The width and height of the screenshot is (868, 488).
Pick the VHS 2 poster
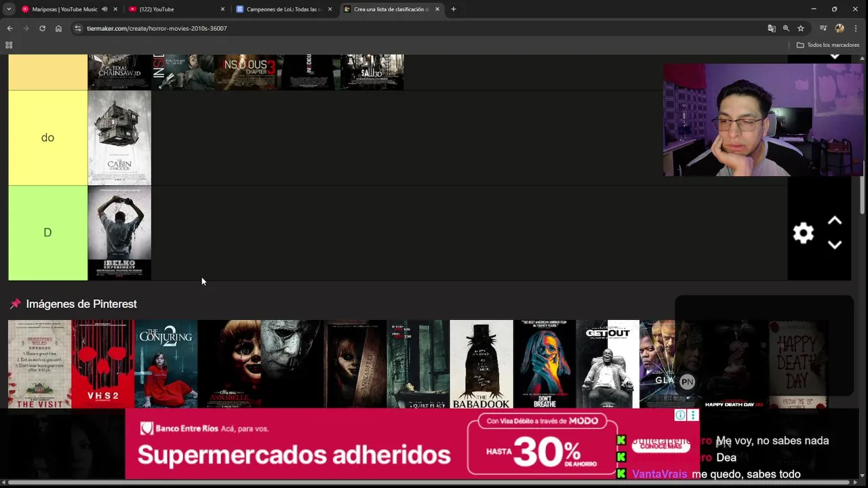tap(102, 364)
